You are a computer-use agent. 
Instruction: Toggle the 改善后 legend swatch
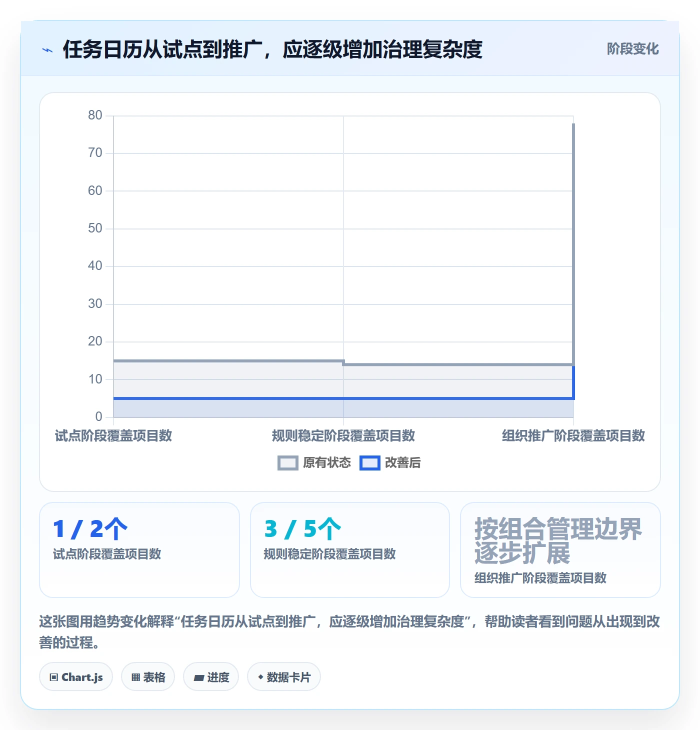tap(370, 463)
